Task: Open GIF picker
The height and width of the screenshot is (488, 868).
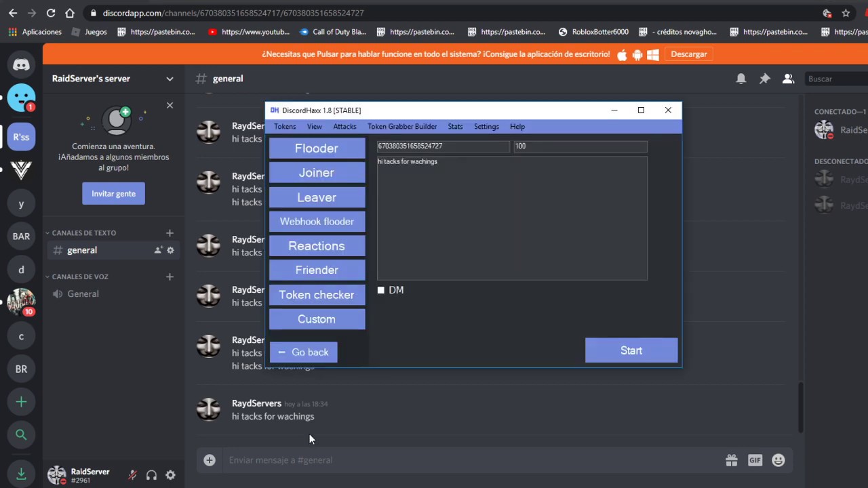Action: coord(755,460)
